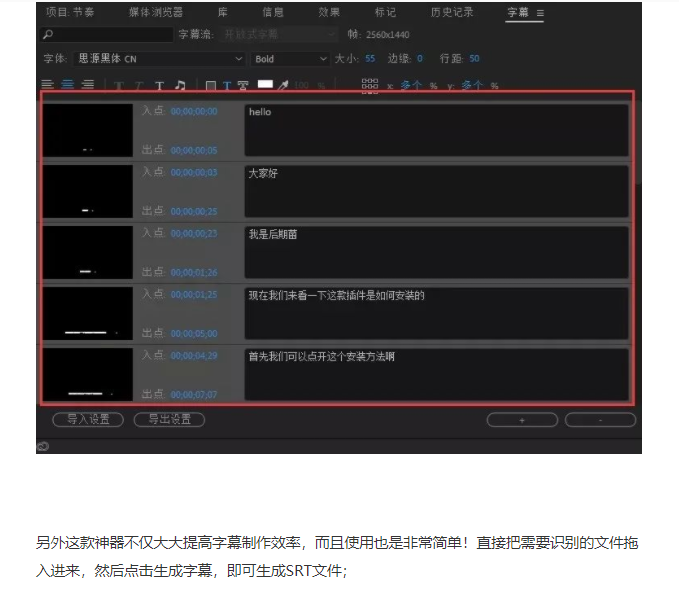Viewport: 679px width, 602px height.
Task: Select thumbnail of 我是后期菌 caption
Action: click(88, 252)
